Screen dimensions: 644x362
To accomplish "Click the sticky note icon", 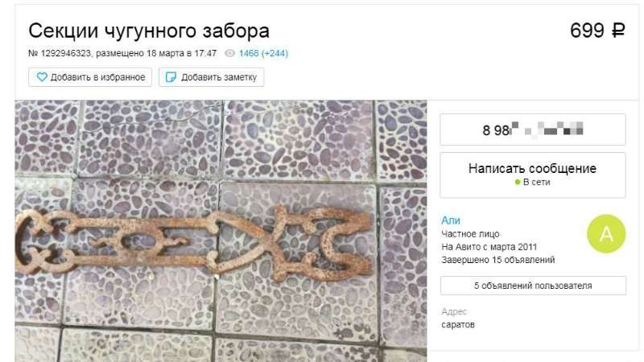I will tap(171, 77).
